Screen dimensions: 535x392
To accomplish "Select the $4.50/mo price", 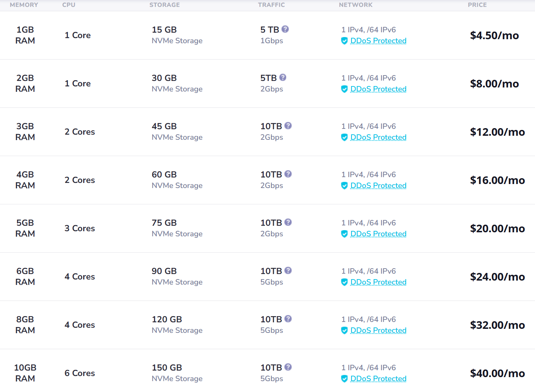I will pyautogui.click(x=494, y=35).
